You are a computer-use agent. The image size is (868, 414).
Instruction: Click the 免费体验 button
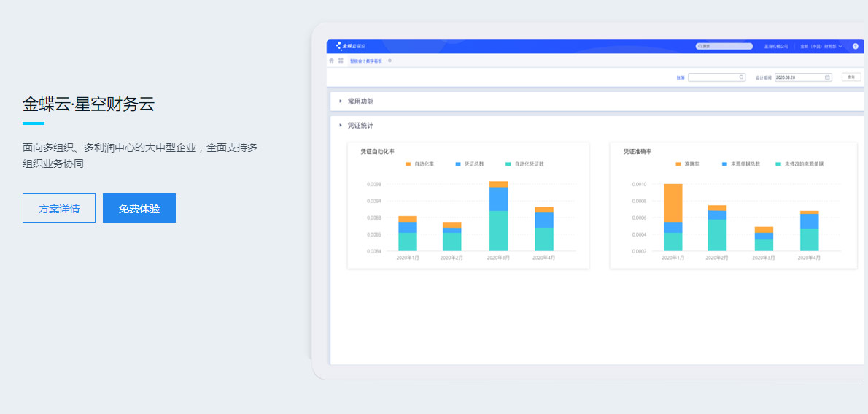[x=139, y=208]
